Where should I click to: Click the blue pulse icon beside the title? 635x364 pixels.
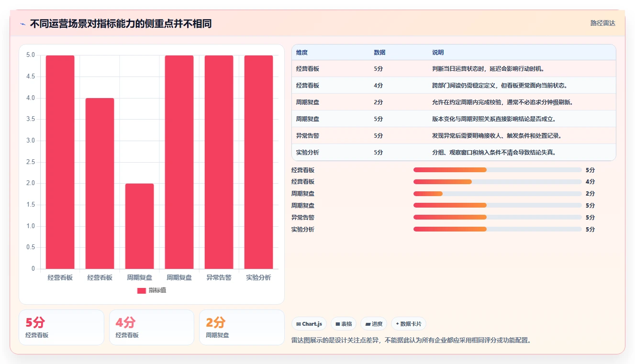coord(22,23)
